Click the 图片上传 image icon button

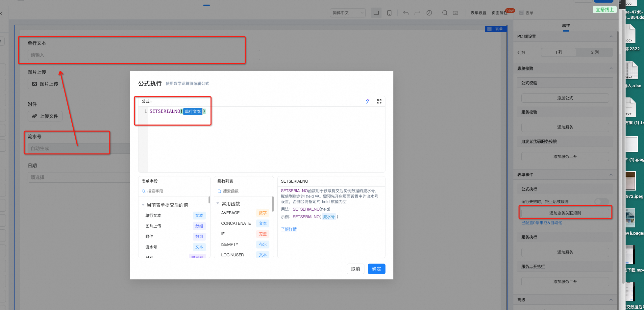[x=45, y=84]
